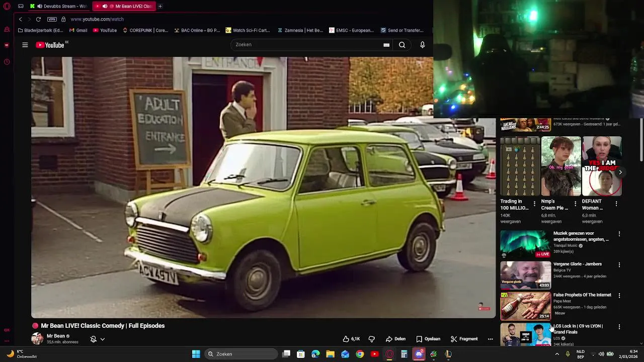Open options for Muziek genezen live stream
The image size is (644, 362).
pos(619,234)
